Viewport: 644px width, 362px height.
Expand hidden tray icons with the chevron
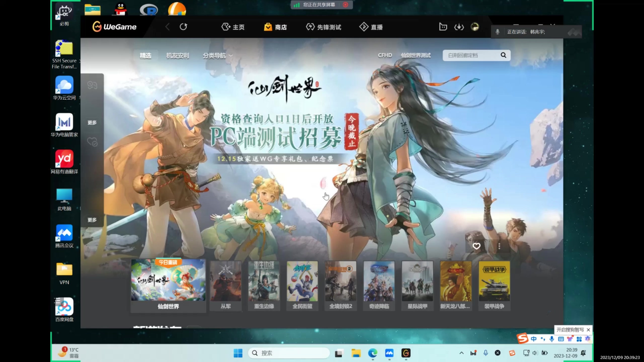tap(462, 353)
